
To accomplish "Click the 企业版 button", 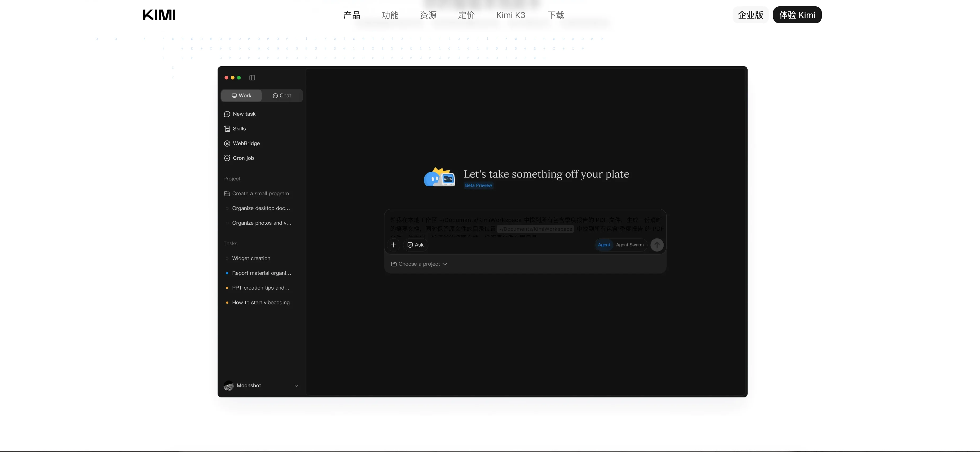I will click(x=750, y=15).
